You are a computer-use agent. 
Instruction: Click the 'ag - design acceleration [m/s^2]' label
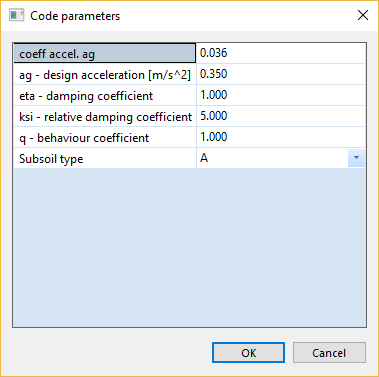(105, 74)
